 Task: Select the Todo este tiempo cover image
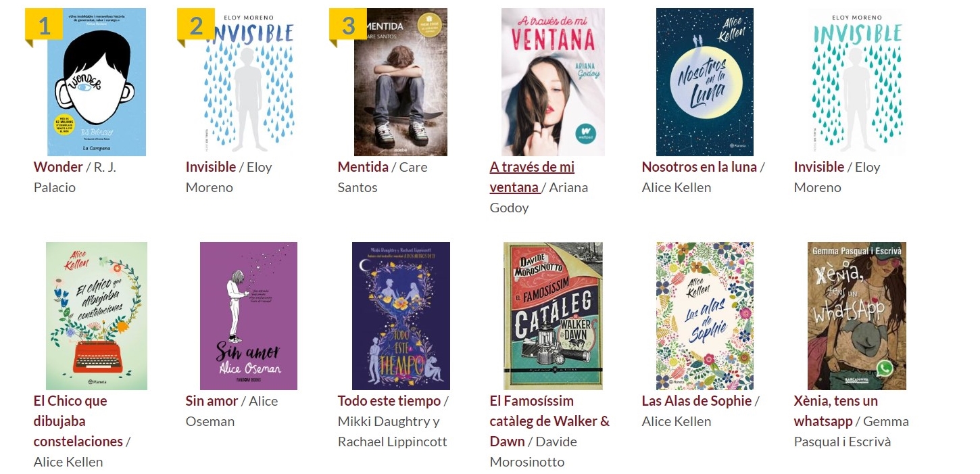click(x=401, y=316)
